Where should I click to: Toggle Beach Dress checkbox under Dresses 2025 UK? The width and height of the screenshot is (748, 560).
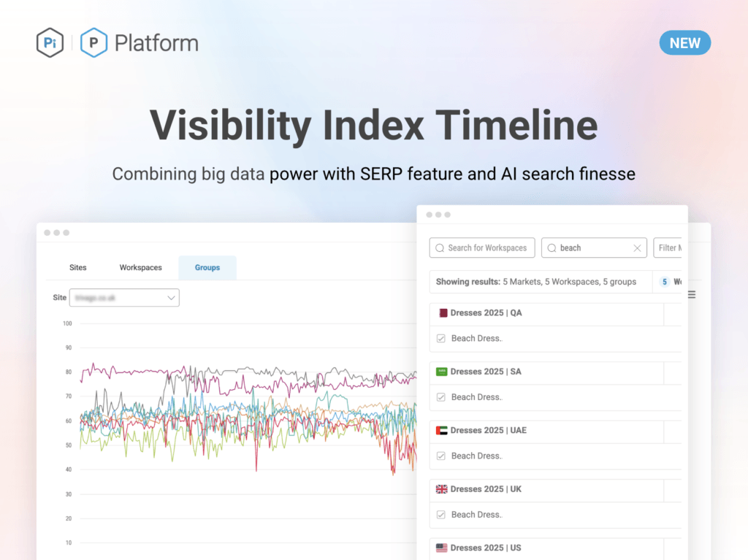[440, 515]
